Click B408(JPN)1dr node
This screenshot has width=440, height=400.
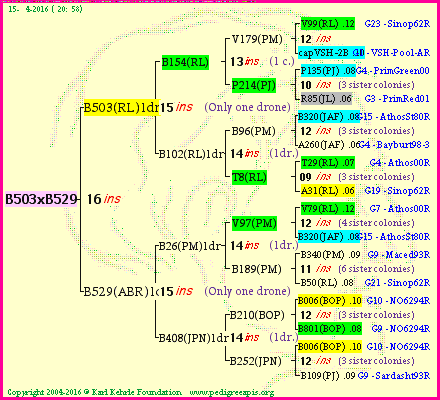pos(193,338)
